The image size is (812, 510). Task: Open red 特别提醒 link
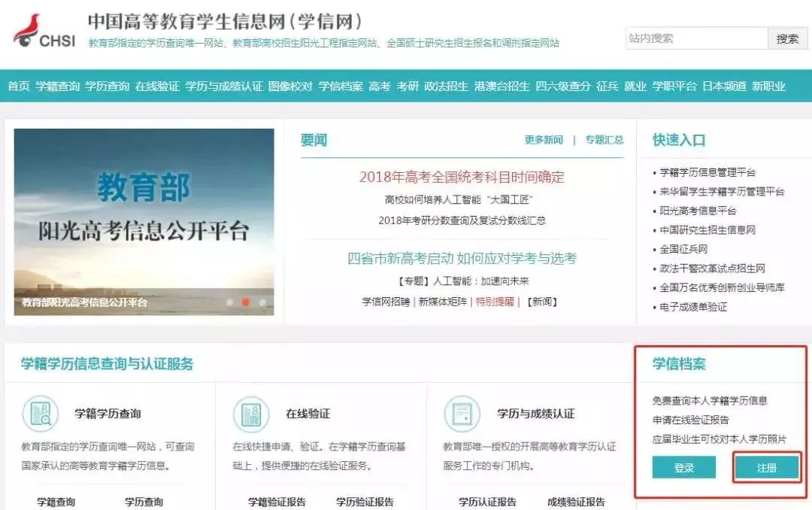pyautogui.click(x=495, y=302)
